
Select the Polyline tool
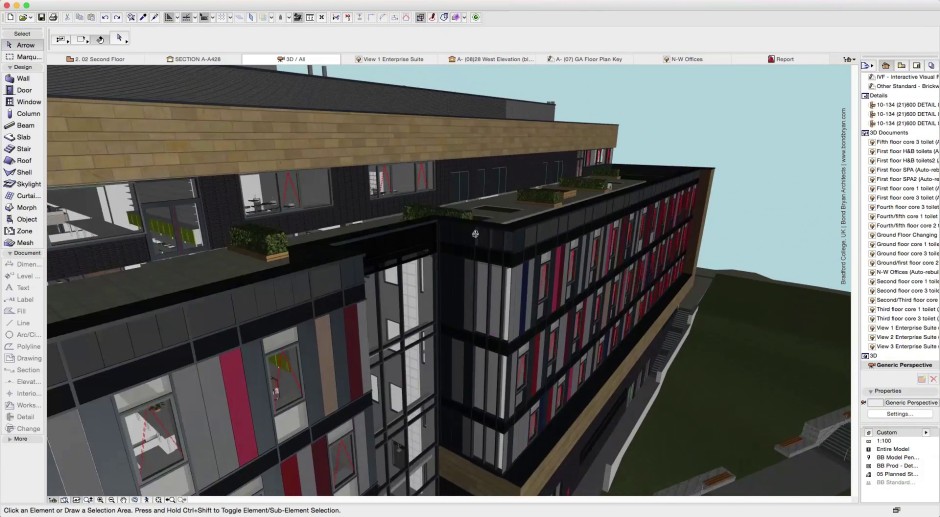pos(22,347)
